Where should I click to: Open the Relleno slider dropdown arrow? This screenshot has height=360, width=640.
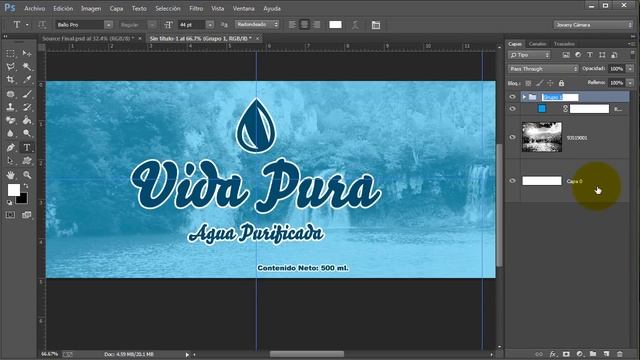pos(630,83)
